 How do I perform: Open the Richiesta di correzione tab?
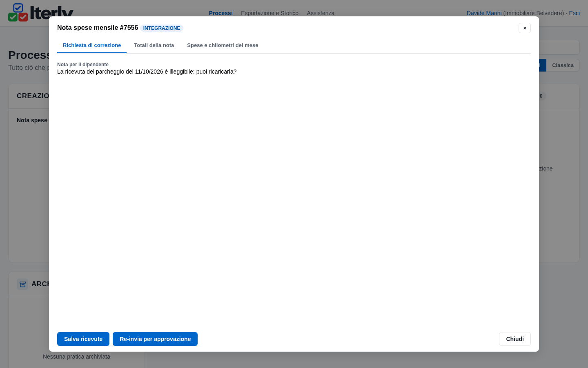point(92,45)
